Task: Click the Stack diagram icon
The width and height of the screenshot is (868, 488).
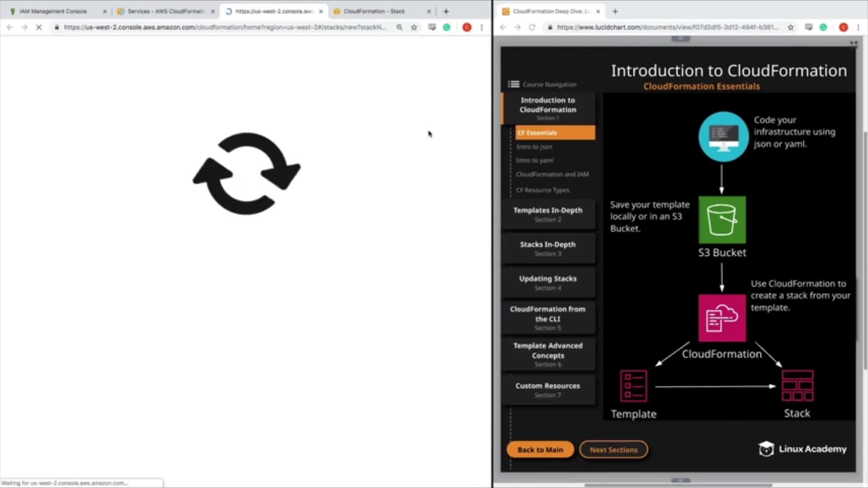Action: coord(797,386)
